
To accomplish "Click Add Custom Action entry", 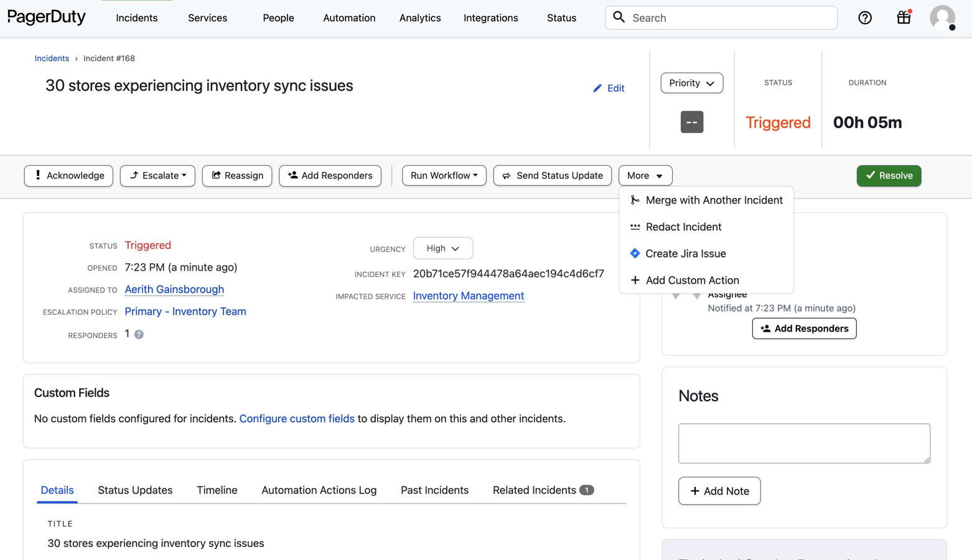I will pos(692,281).
